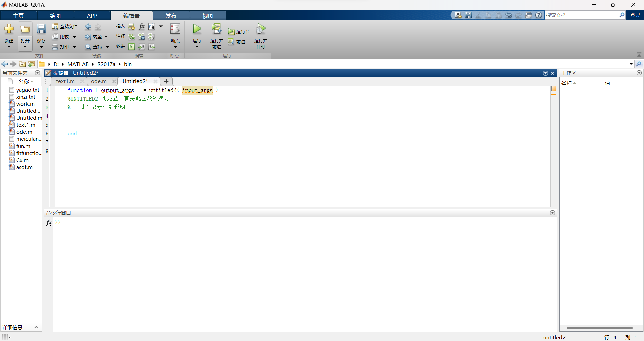This screenshot has height=341, width=644.
Task: Open the Workspace (工作区) panel menu
Action: tap(639, 73)
